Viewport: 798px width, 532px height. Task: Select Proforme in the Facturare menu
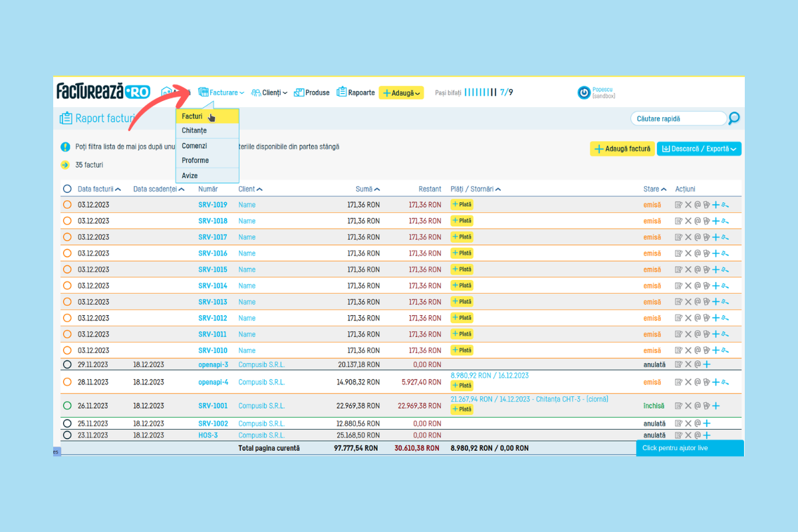click(195, 160)
